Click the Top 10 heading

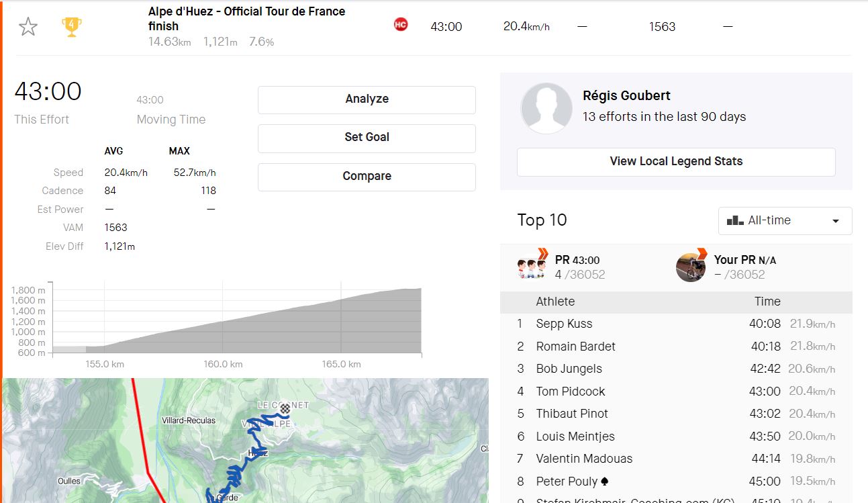click(x=542, y=220)
